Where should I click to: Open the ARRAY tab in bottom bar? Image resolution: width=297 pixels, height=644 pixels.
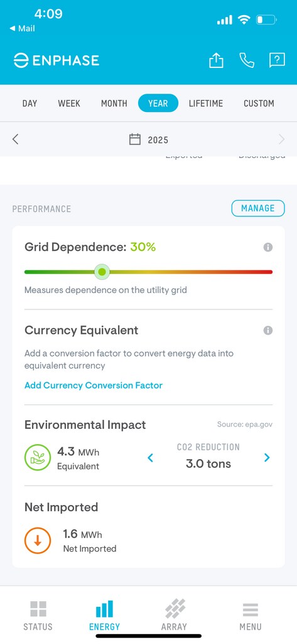pyautogui.click(x=174, y=615)
